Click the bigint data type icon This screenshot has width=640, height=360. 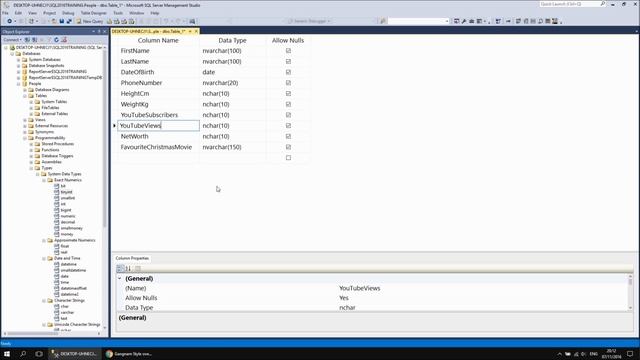(57, 210)
